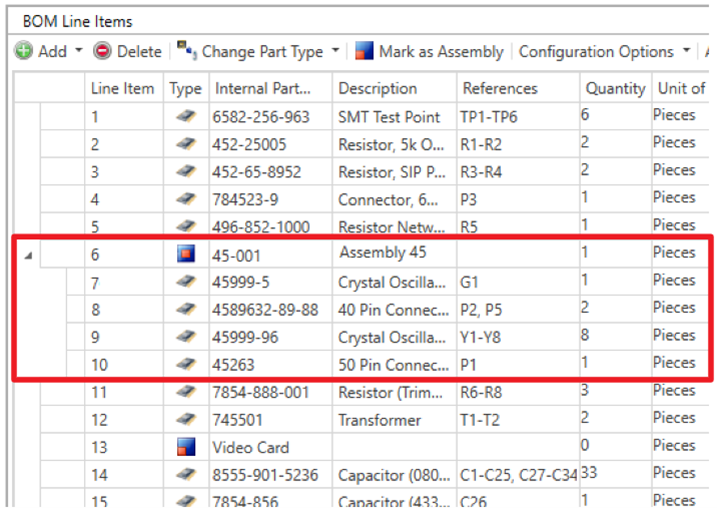Click the Quantity column header
Viewport: 717px width, 508px height.
coord(615,88)
